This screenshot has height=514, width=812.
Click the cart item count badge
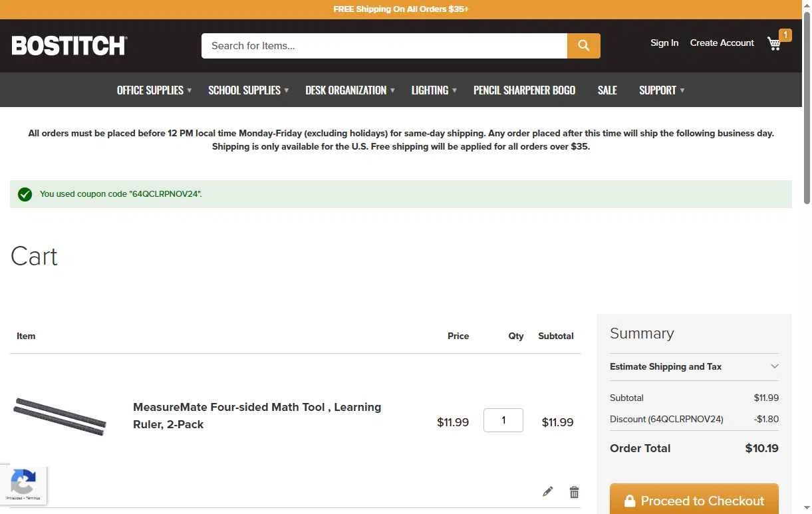tap(785, 35)
